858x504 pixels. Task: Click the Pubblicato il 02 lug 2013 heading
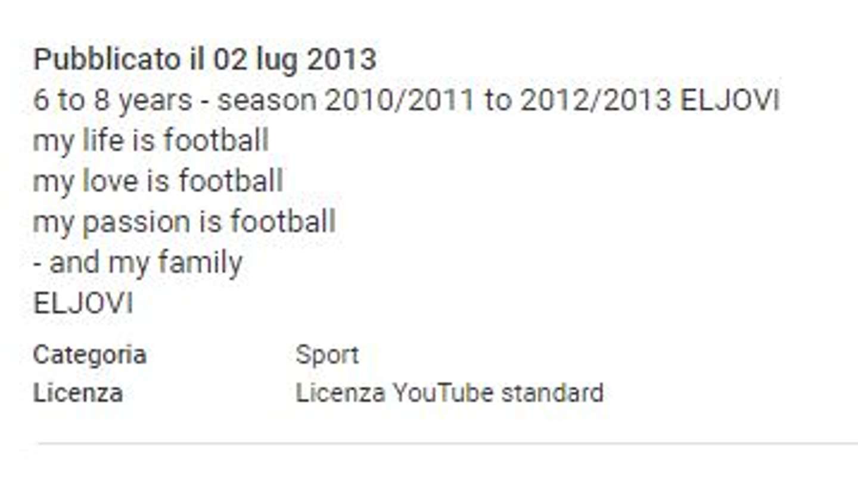(205, 60)
